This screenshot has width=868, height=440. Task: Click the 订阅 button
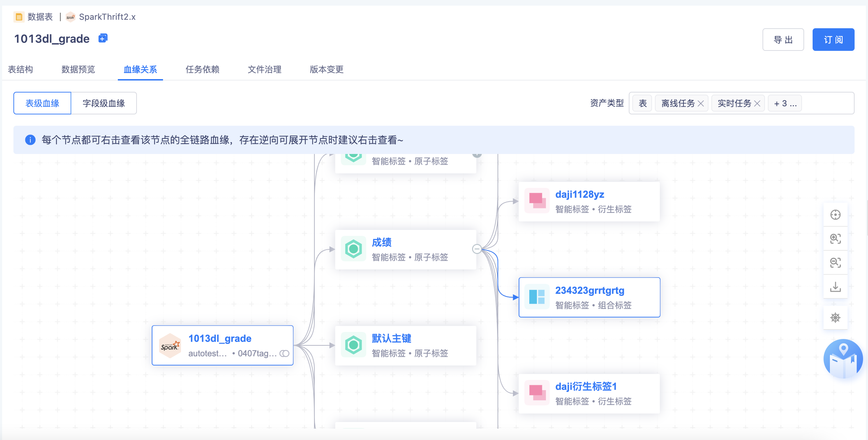click(x=833, y=40)
